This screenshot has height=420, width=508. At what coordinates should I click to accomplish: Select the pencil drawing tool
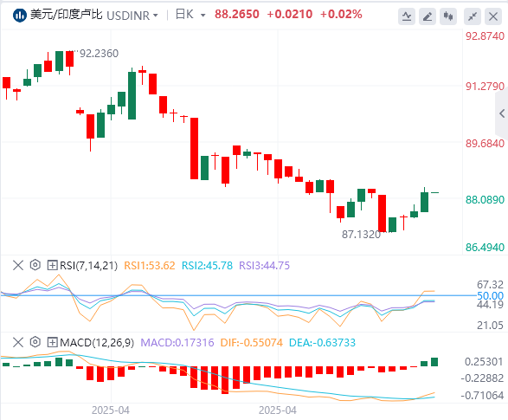[428, 16]
